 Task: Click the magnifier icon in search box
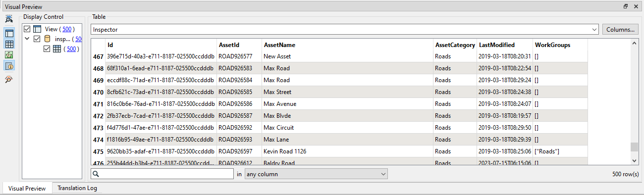97,174
